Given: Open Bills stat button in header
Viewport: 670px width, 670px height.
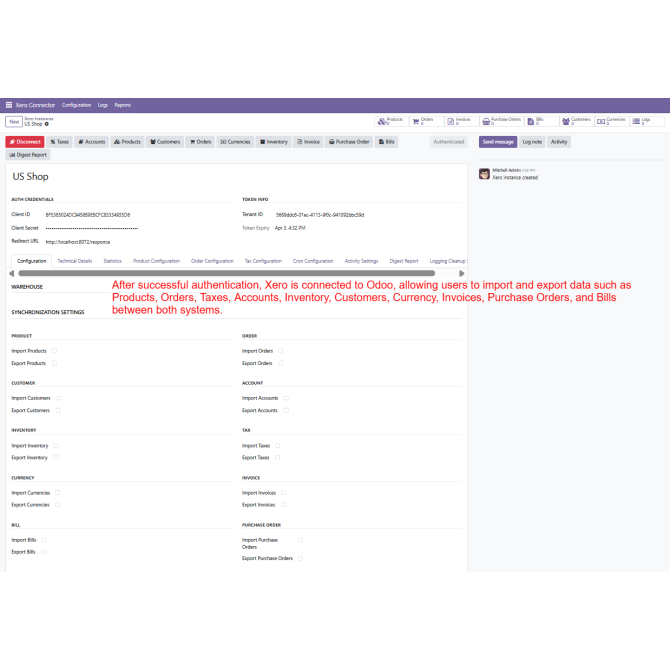Looking at the screenshot, I should click(x=542, y=121).
